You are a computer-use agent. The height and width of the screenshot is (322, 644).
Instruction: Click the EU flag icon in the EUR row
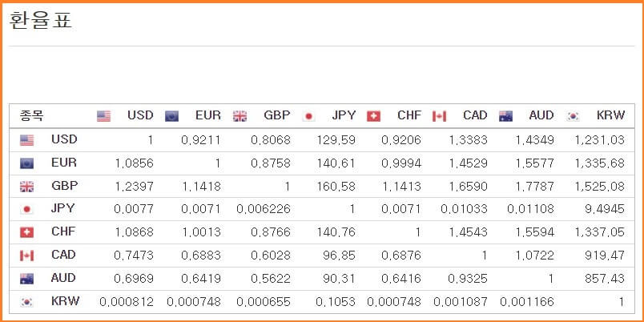tap(26, 163)
